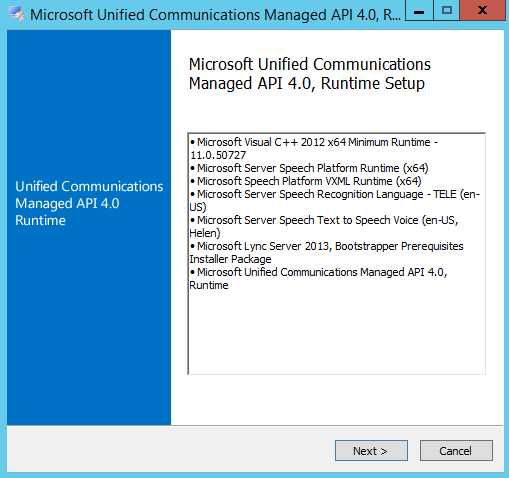Cancel the runtime installation
The width and height of the screenshot is (509, 478).
pos(456,451)
